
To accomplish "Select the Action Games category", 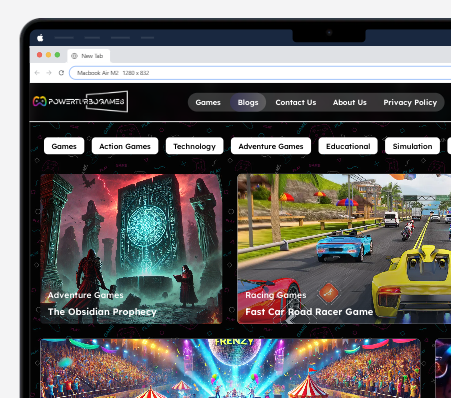I will (x=125, y=146).
